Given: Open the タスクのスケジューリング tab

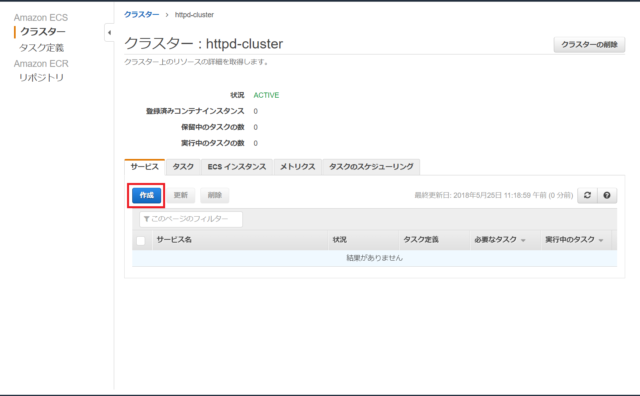Looking at the screenshot, I should pyautogui.click(x=371, y=167).
